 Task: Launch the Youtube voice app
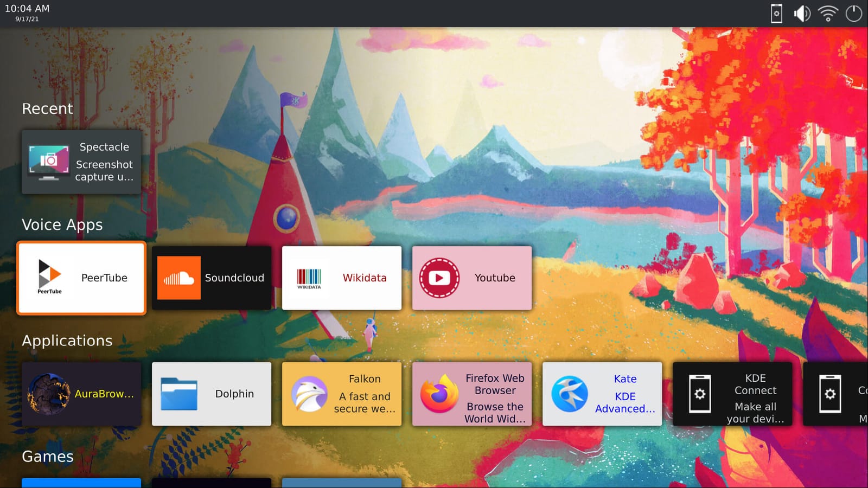pos(472,278)
